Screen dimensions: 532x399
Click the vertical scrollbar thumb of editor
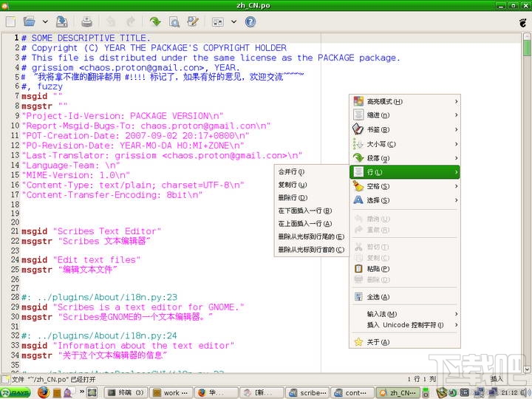(x=527, y=48)
